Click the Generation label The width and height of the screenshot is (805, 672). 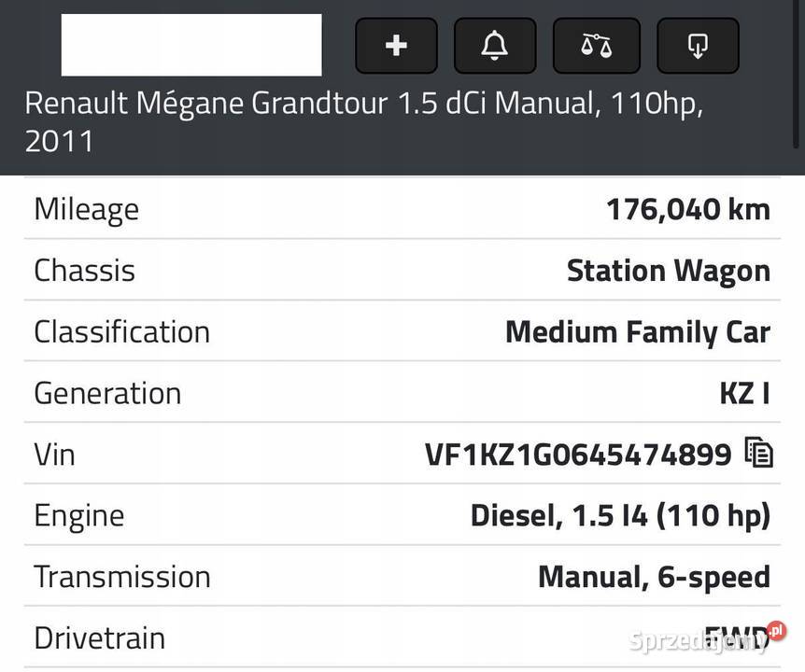pyautogui.click(x=107, y=393)
